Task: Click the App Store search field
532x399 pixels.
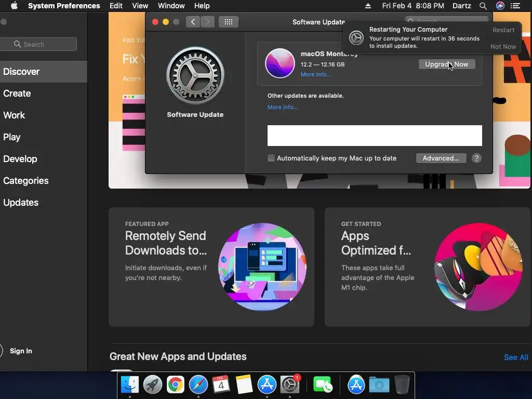Action: coord(38,44)
